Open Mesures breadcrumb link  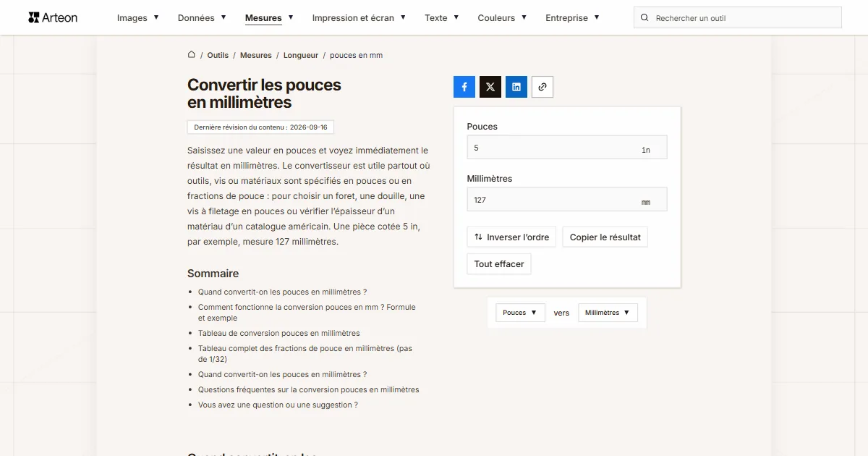[x=256, y=55]
